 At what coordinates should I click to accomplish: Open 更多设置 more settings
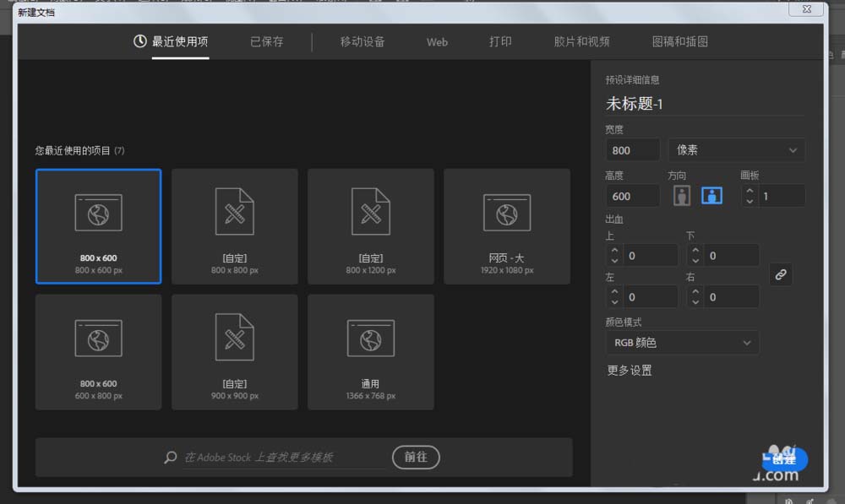point(630,371)
